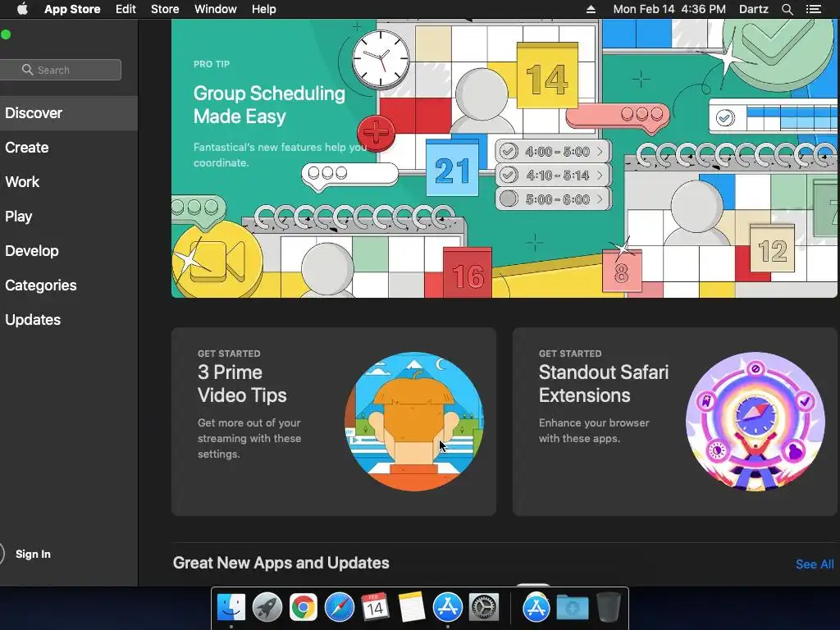840x630 pixels.
Task: Open the Window menu
Action: tap(216, 9)
